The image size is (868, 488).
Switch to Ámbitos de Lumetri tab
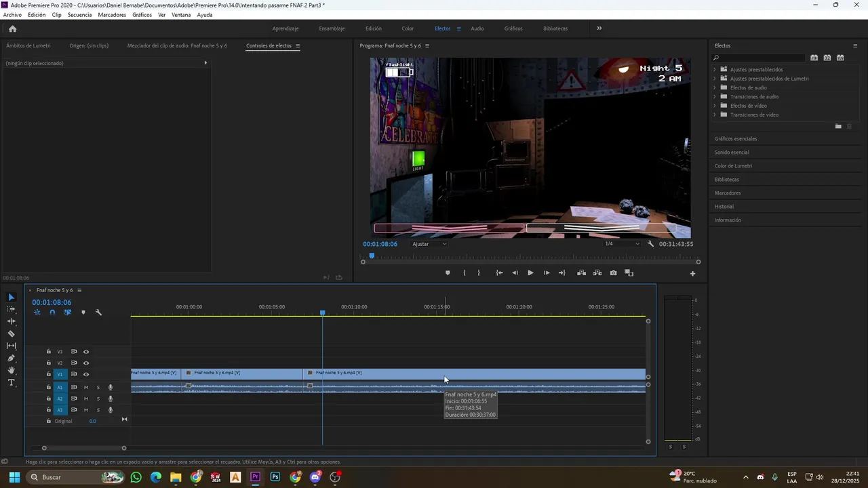point(28,46)
